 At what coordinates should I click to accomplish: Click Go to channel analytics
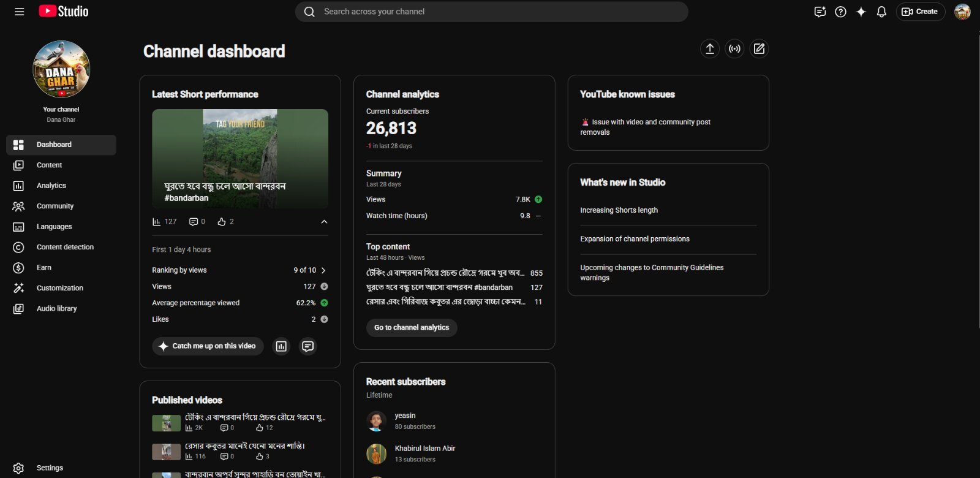pyautogui.click(x=412, y=328)
